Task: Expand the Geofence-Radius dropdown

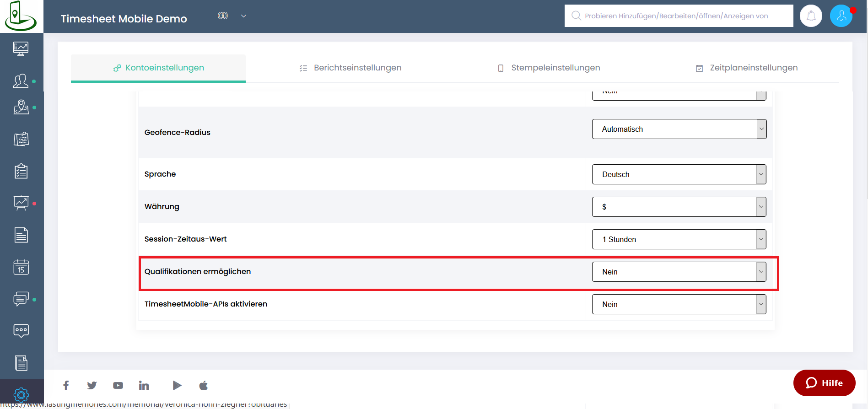Action: [679, 129]
